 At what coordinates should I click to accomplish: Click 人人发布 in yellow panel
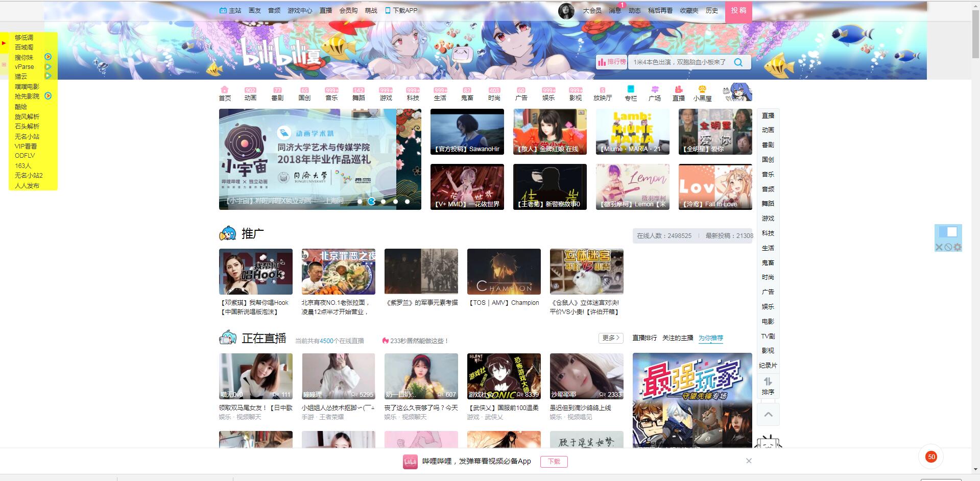point(27,185)
